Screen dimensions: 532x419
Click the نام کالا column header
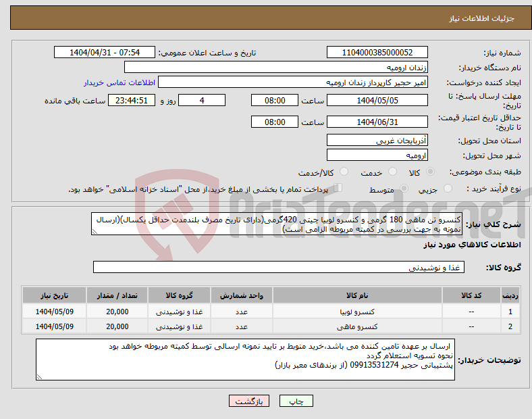tap(357, 295)
